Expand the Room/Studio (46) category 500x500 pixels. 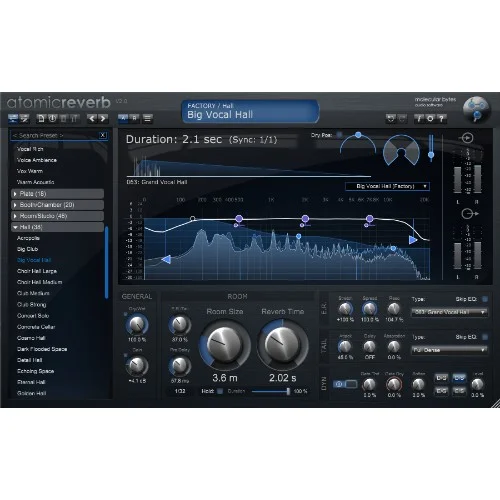58,216
